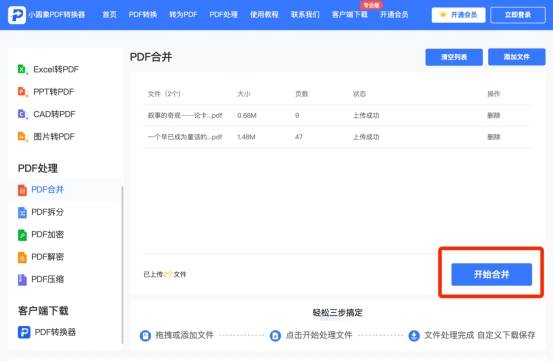Select the PDF解密 orange file icon
This screenshot has width=553, height=361.
pos(22,257)
